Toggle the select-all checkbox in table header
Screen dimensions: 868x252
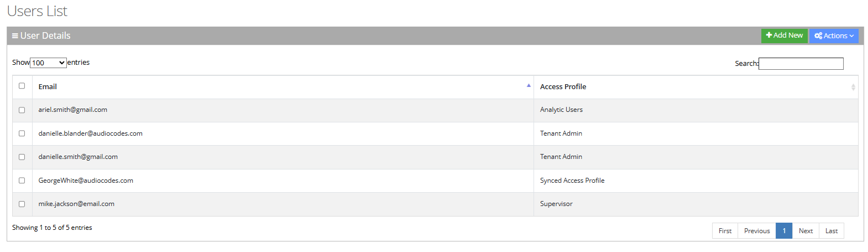pos(22,86)
